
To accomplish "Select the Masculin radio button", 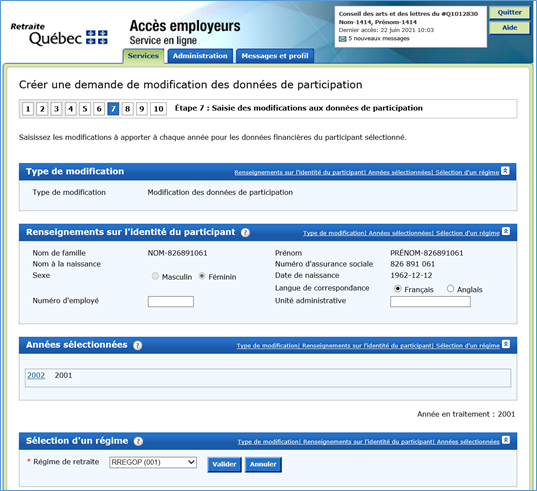I will click(155, 276).
